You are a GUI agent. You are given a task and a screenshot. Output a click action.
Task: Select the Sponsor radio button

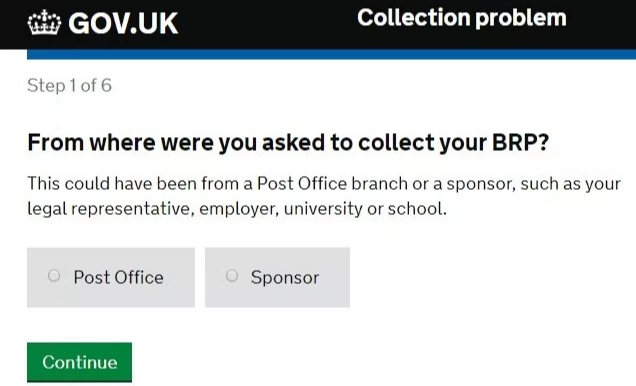pyautogui.click(x=232, y=276)
